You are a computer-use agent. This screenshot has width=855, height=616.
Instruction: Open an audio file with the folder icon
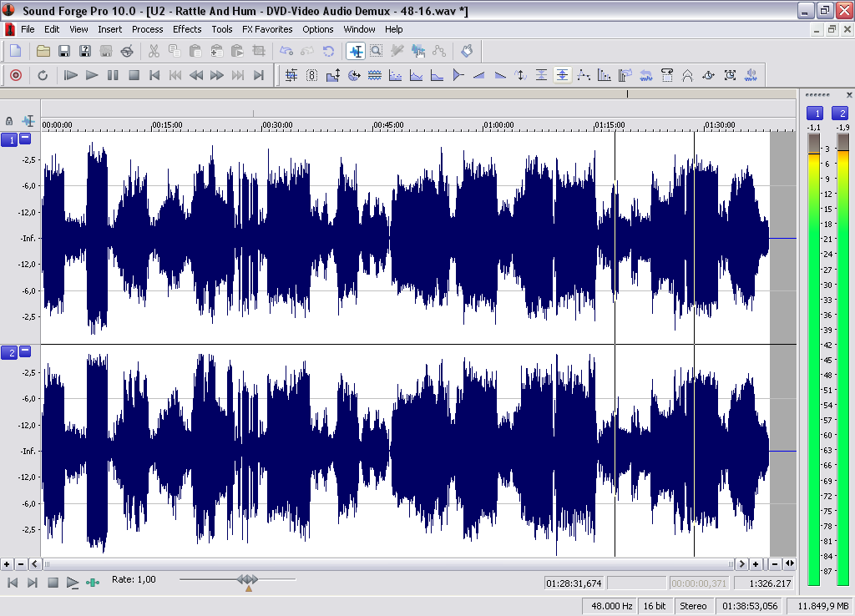point(43,51)
